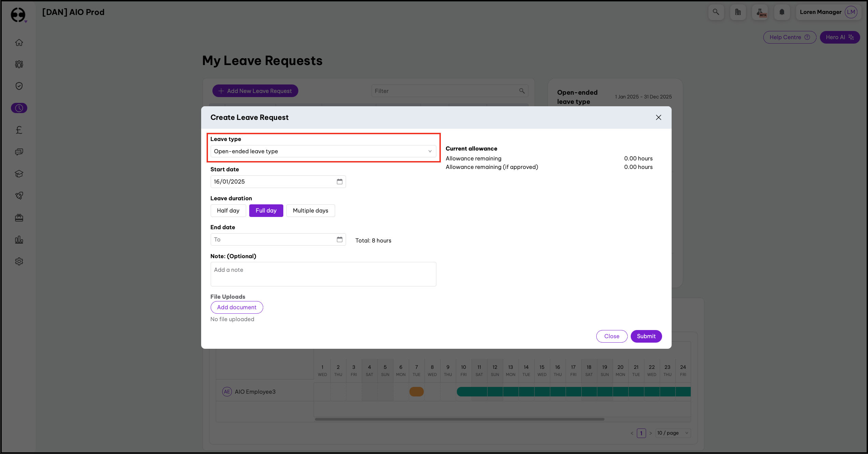Click into the Add a note field
868x454 pixels.
pos(323,274)
